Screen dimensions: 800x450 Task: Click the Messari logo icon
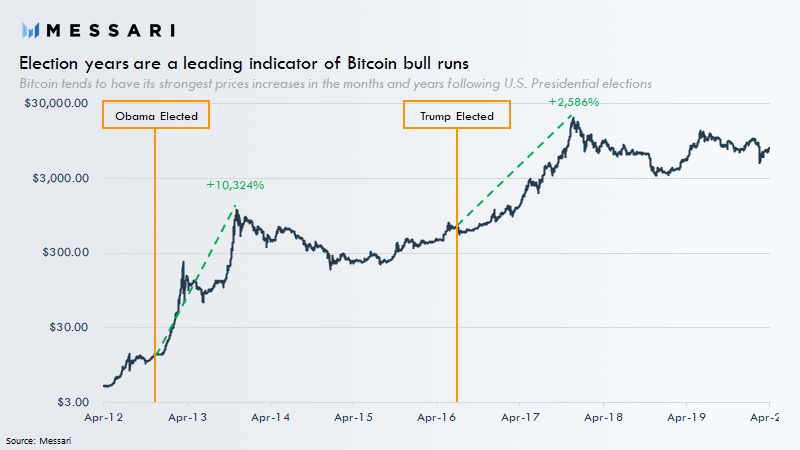(31, 30)
